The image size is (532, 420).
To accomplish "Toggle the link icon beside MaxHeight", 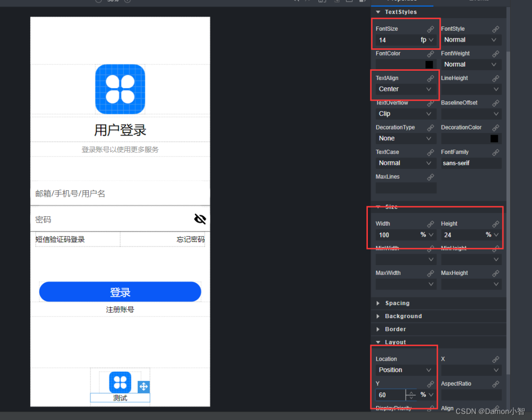I will 495,272.
